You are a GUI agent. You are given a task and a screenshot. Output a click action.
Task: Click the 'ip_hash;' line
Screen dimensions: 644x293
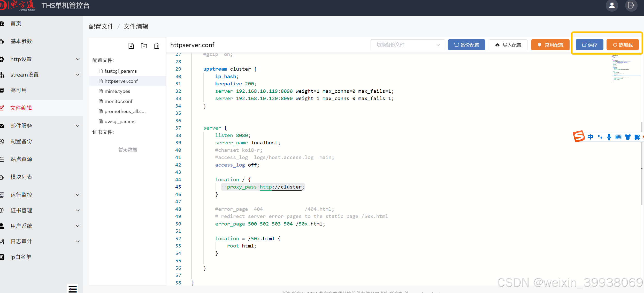[x=227, y=77]
